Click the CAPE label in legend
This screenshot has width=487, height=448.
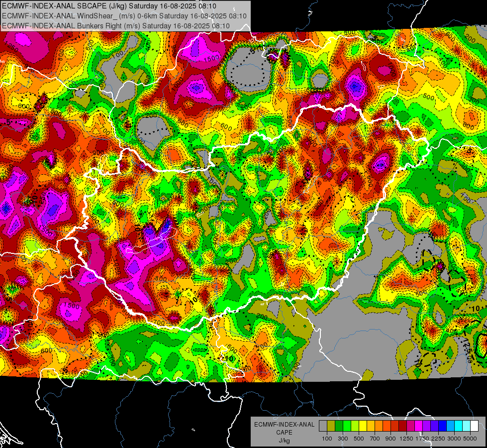(284, 433)
